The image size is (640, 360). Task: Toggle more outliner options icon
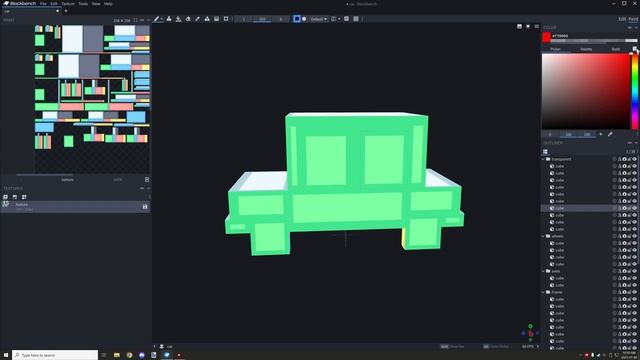(545, 152)
